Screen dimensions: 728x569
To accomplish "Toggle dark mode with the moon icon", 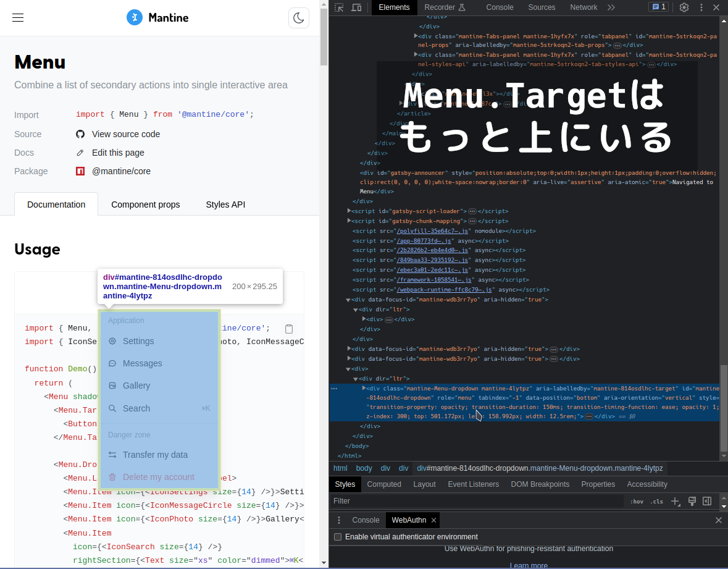I will 299,17.
